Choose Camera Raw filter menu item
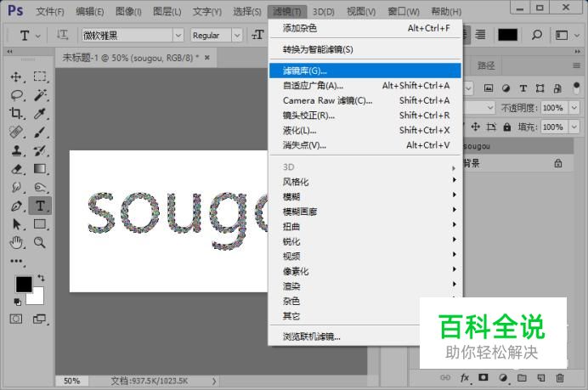The height and width of the screenshot is (390, 588). (x=365, y=100)
